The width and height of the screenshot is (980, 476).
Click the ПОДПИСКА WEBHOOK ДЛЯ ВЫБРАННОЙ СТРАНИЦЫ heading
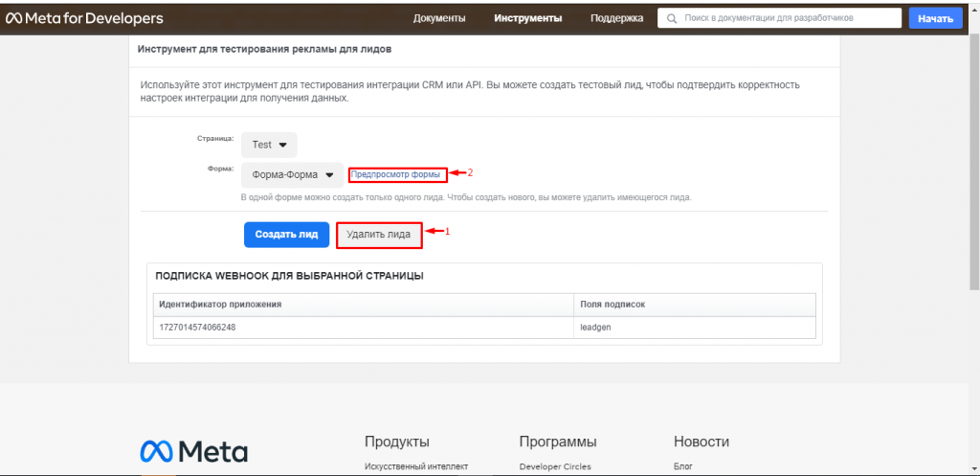point(289,276)
